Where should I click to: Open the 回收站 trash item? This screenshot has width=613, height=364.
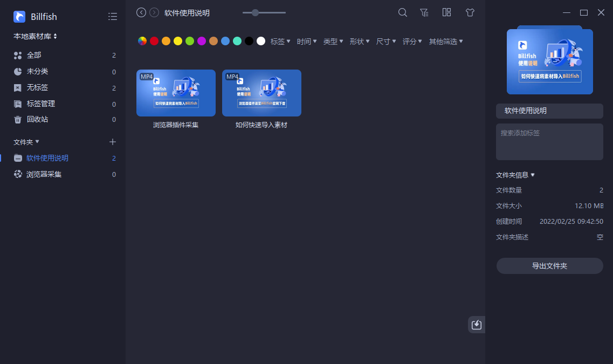pos(37,119)
